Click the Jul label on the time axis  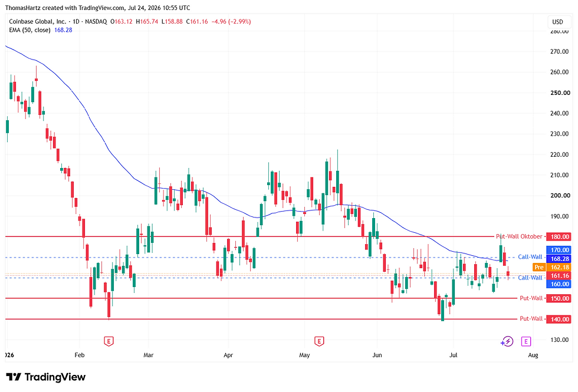tap(454, 355)
